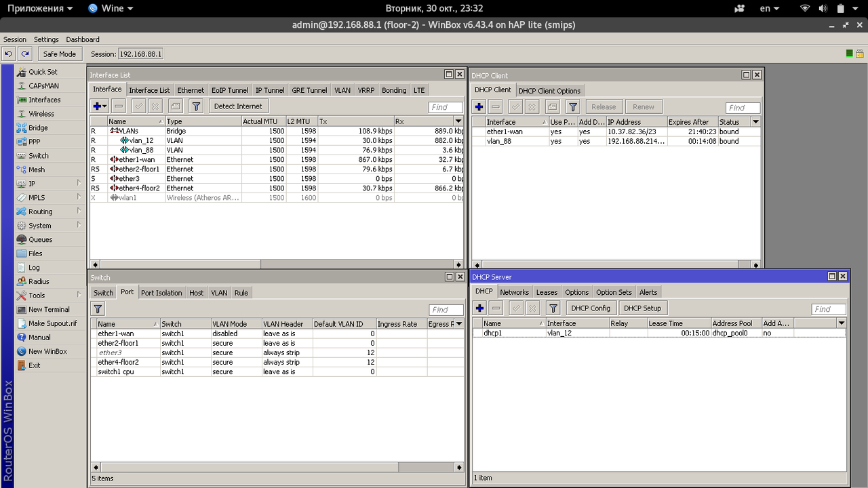Image resolution: width=868 pixels, height=488 pixels.
Task: Select the dhcp1 row in DHCP Server
Action: tap(659, 333)
